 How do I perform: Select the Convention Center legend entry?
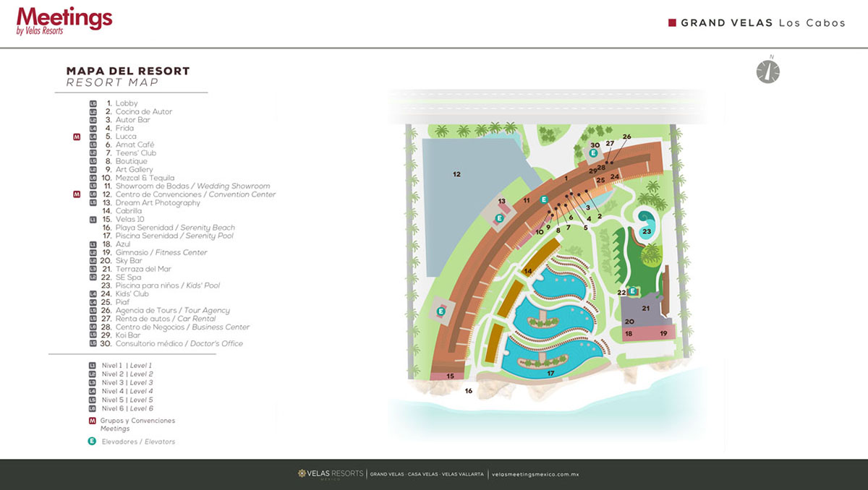coord(188,194)
